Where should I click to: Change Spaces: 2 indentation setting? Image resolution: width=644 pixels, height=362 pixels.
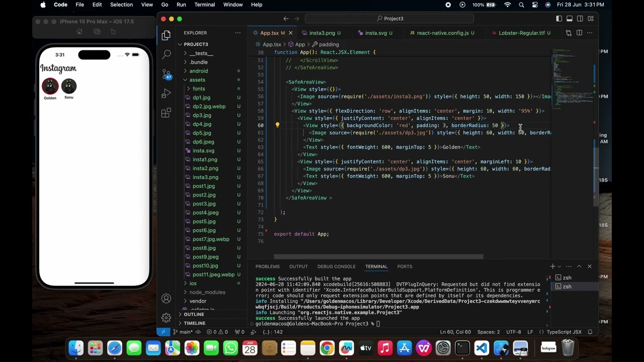coord(489,332)
